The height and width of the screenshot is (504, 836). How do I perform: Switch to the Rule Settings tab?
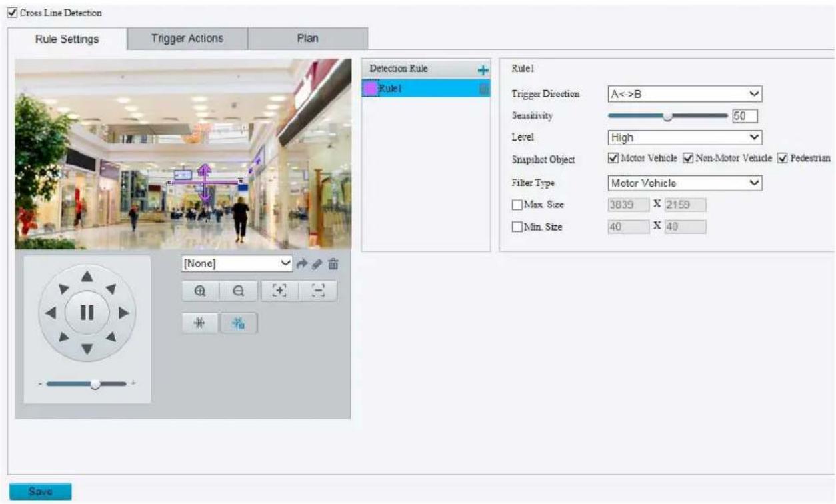coord(67,39)
